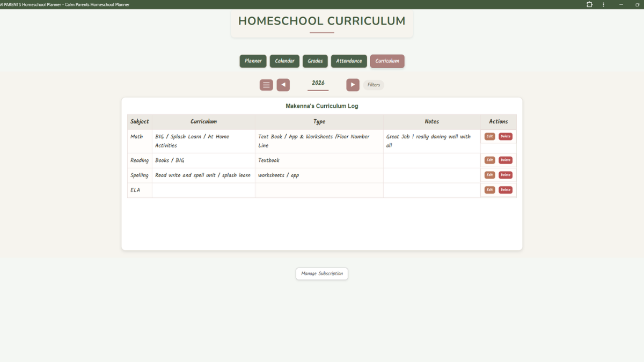644x362 pixels.
Task: Click 'Makenna's Curriculum Log' heading
Action: pyautogui.click(x=322, y=106)
